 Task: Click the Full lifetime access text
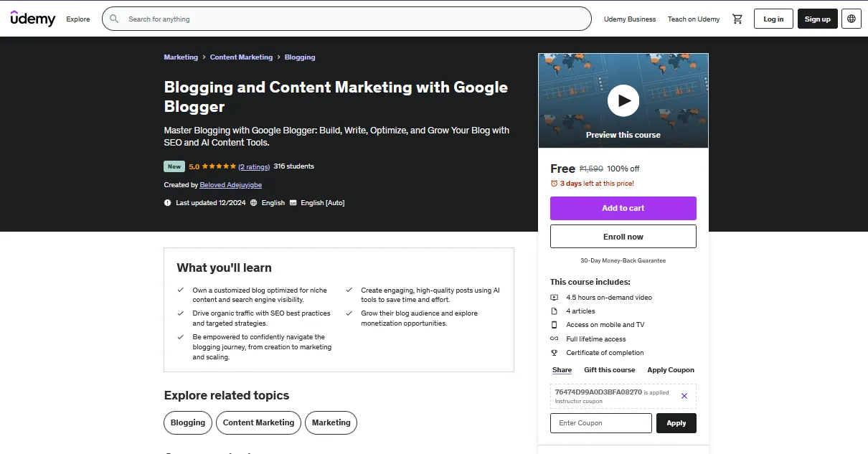point(596,339)
